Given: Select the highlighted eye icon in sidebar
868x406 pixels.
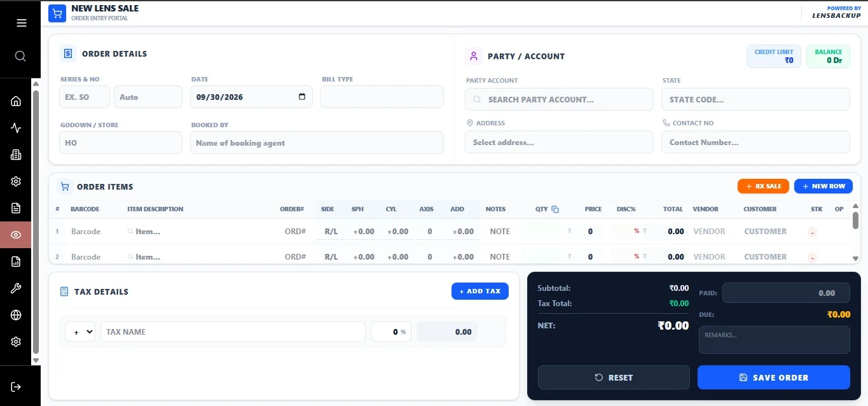Looking at the screenshot, I should point(16,235).
